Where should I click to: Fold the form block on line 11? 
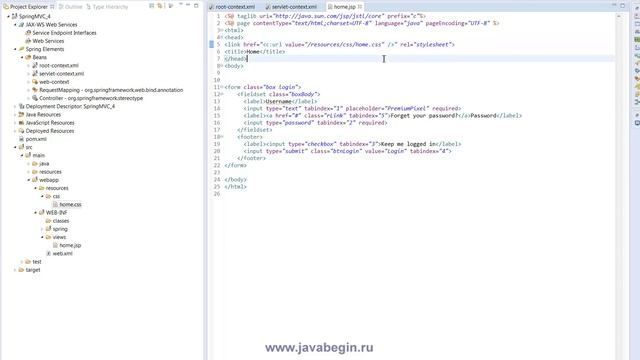pos(221,87)
